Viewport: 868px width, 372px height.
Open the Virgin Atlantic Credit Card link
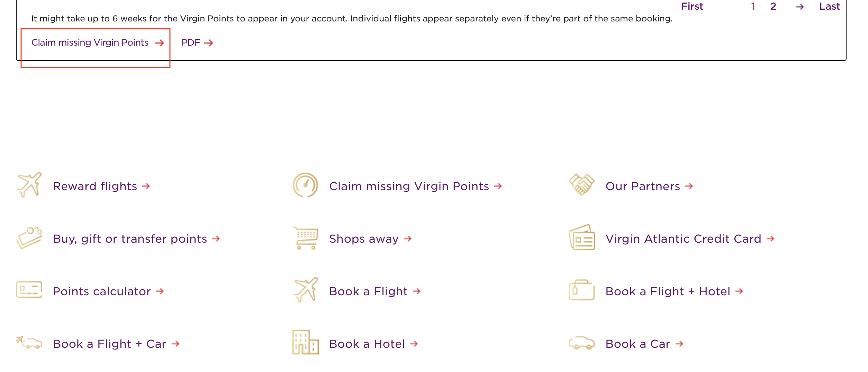pos(690,239)
